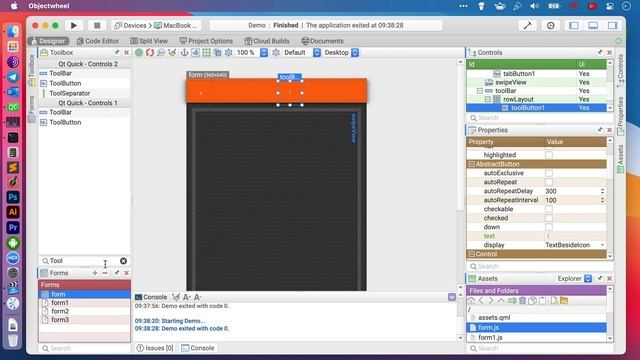Open the Telegram icon in the Dock
This screenshot has height=360, width=640.
(x=13, y=77)
